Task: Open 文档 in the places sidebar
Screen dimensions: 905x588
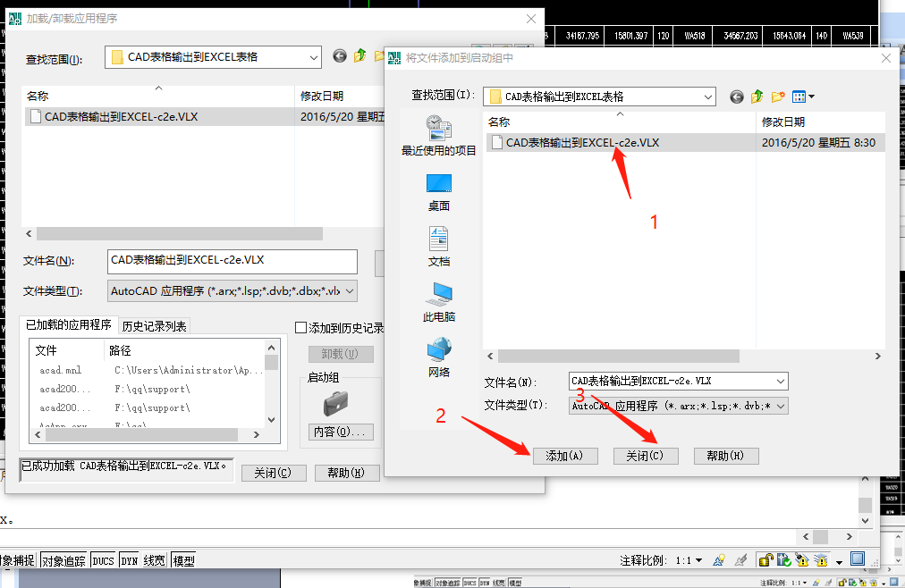Action: 439,248
